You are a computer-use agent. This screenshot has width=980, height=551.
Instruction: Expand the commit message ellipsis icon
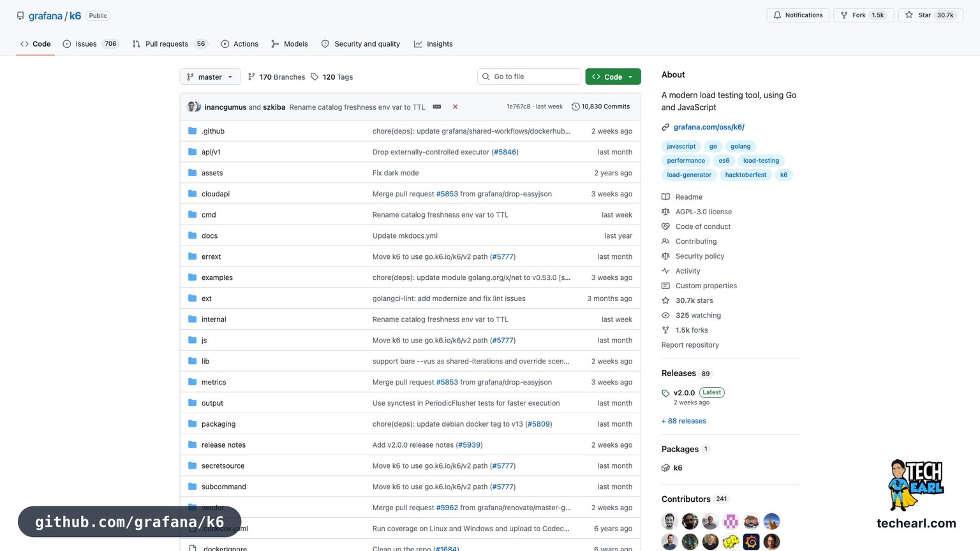[x=437, y=107]
